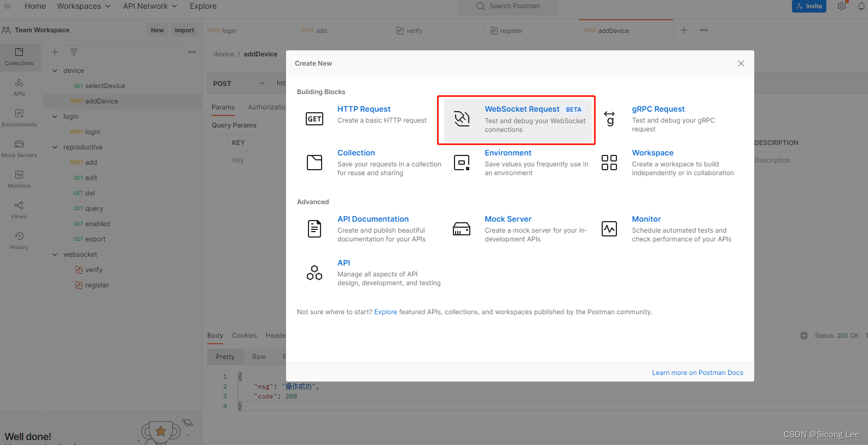Image resolution: width=868 pixels, height=445 pixels.
Task: Collapse the login collection folder
Action: coord(55,117)
